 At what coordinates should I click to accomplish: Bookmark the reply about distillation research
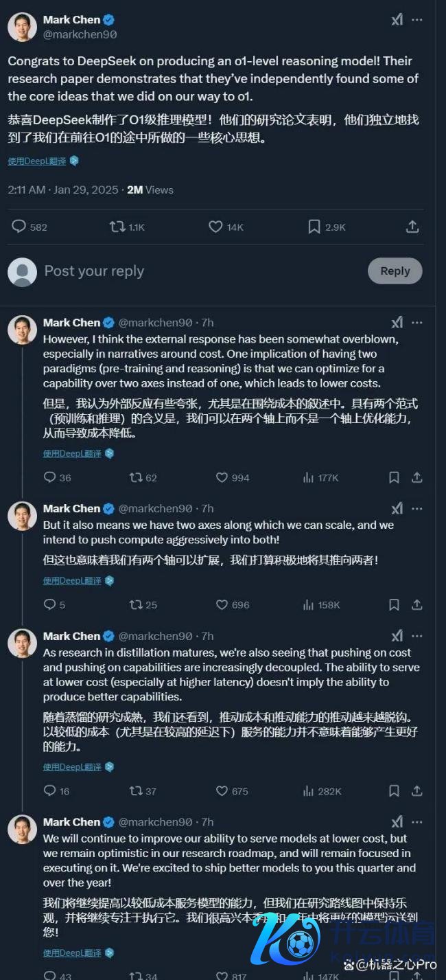coord(393,791)
